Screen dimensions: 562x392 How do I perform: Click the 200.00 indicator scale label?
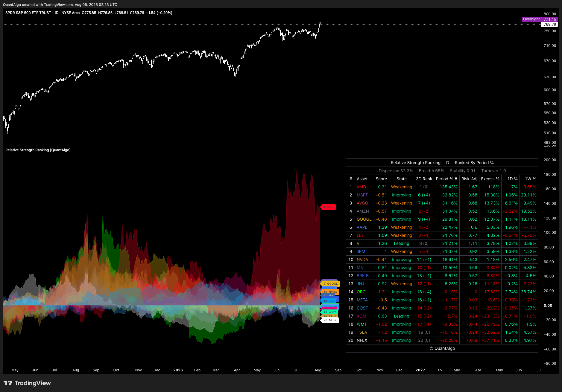tap(550, 160)
